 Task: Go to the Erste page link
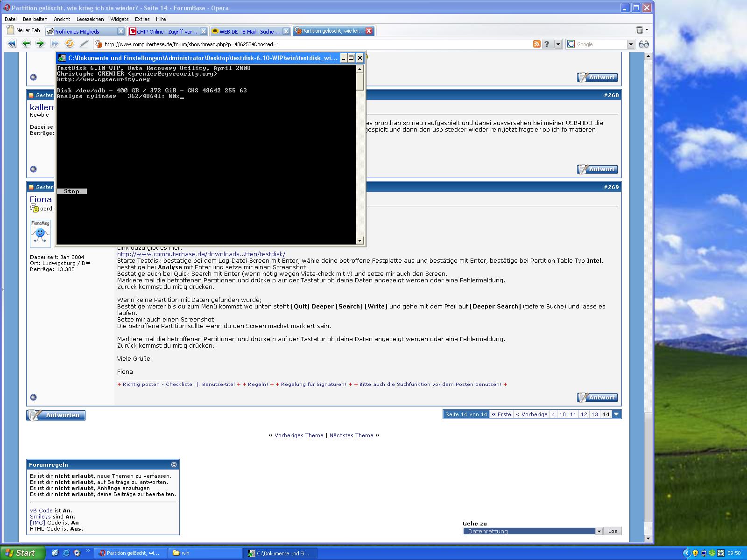(501, 414)
